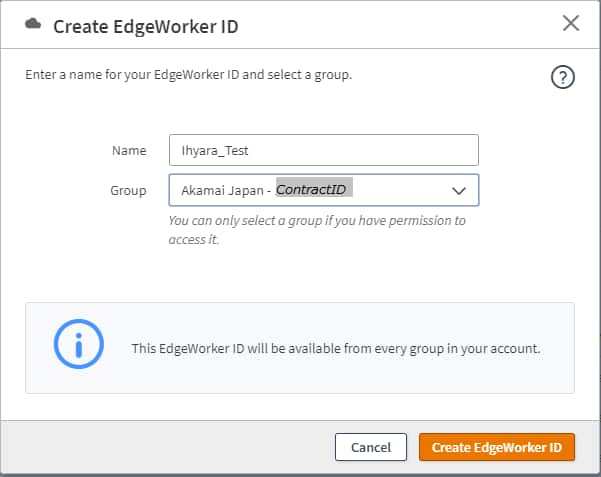This screenshot has width=601, height=477.
Task: Click the orange Create EdgeWorker ID button
Action: click(496, 447)
